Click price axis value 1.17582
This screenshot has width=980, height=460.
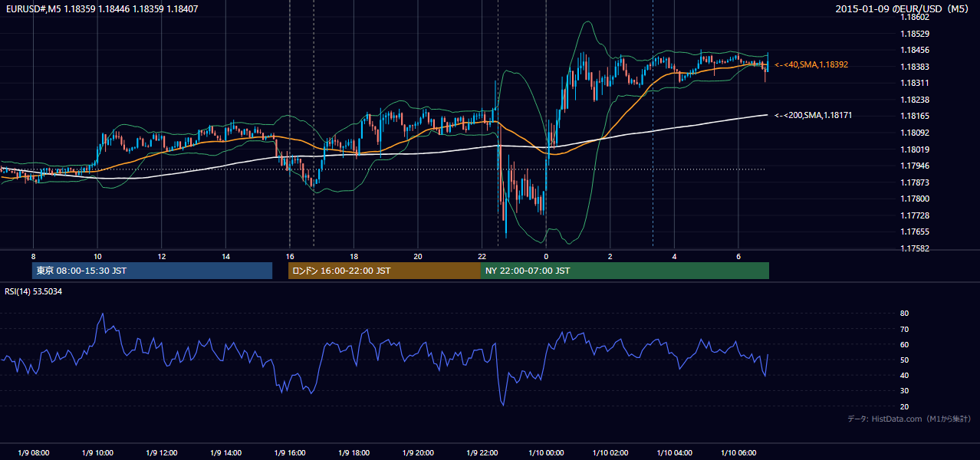coord(916,248)
